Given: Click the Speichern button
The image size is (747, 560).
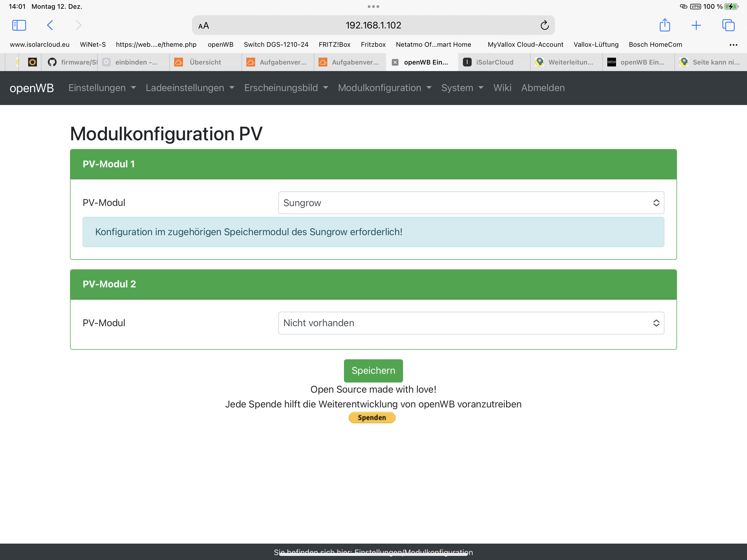Looking at the screenshot, I should pyautogui.click(x=373, y=371).
